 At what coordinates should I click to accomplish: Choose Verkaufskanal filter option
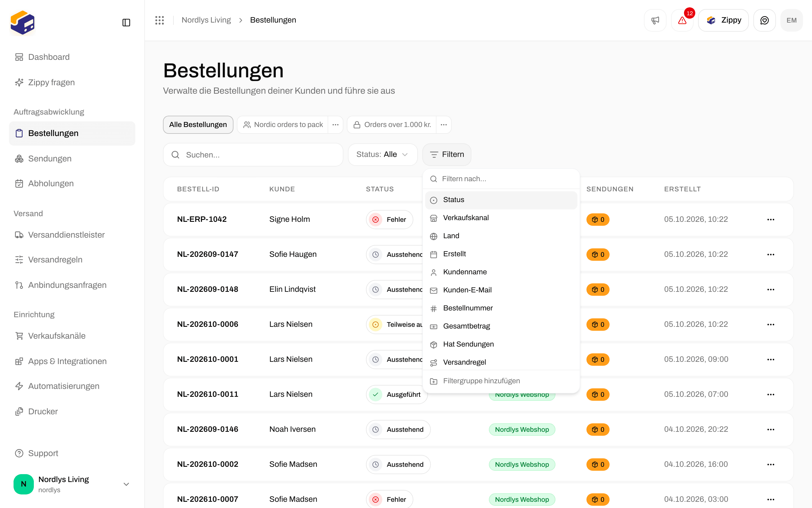coord(501,218)
